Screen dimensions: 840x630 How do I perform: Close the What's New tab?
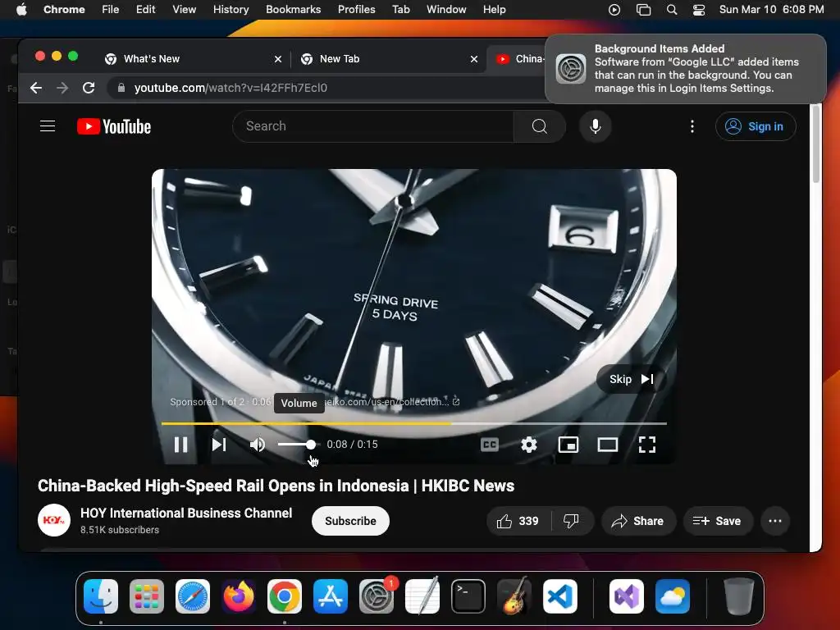point(278,59)
